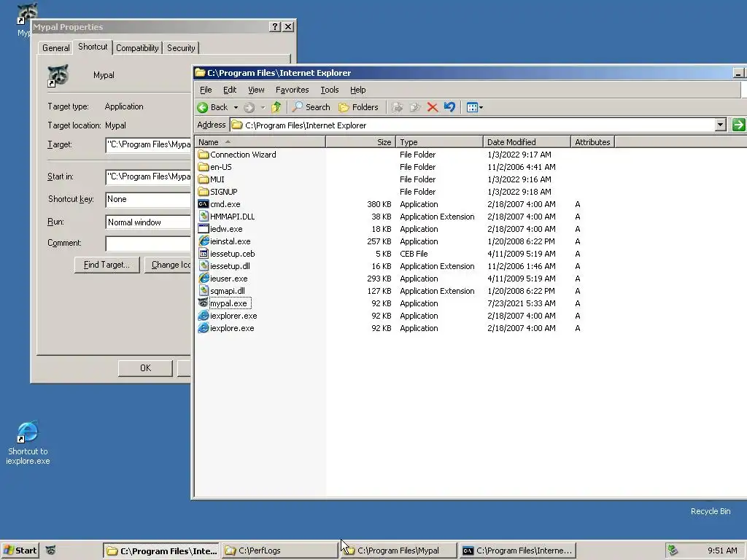
Task: Sort by Attributes column header
Action: (592, 142)
